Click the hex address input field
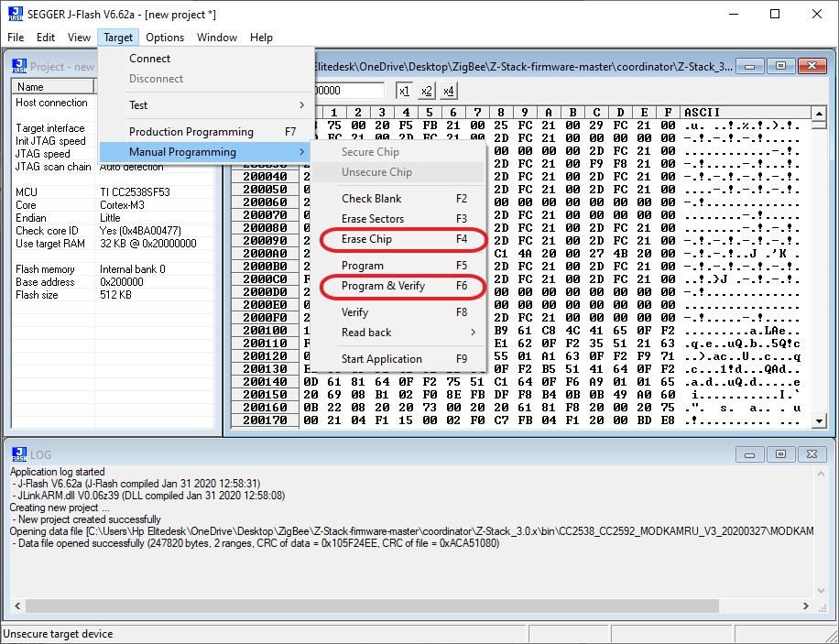 pyautogui.click(x=349, y=91)
